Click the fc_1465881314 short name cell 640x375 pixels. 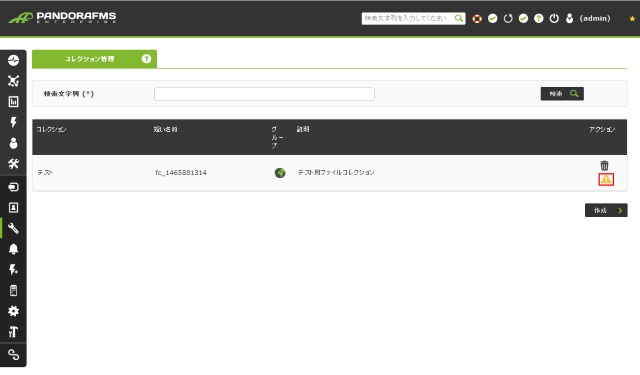click(x=181, y=173)
